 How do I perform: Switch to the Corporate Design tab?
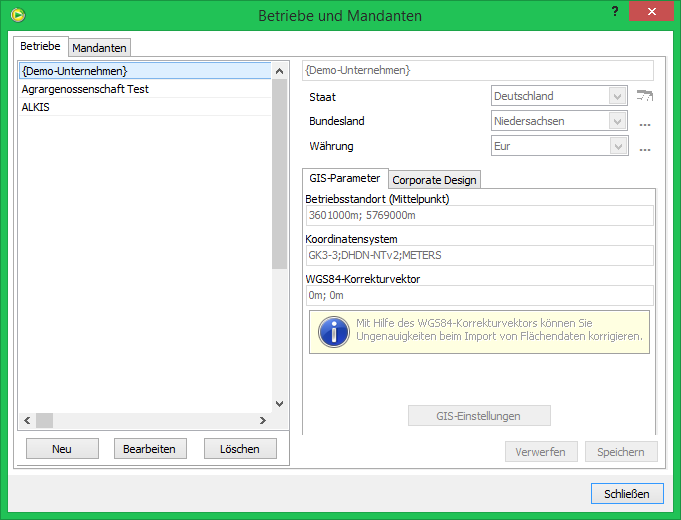coord(434,180)
